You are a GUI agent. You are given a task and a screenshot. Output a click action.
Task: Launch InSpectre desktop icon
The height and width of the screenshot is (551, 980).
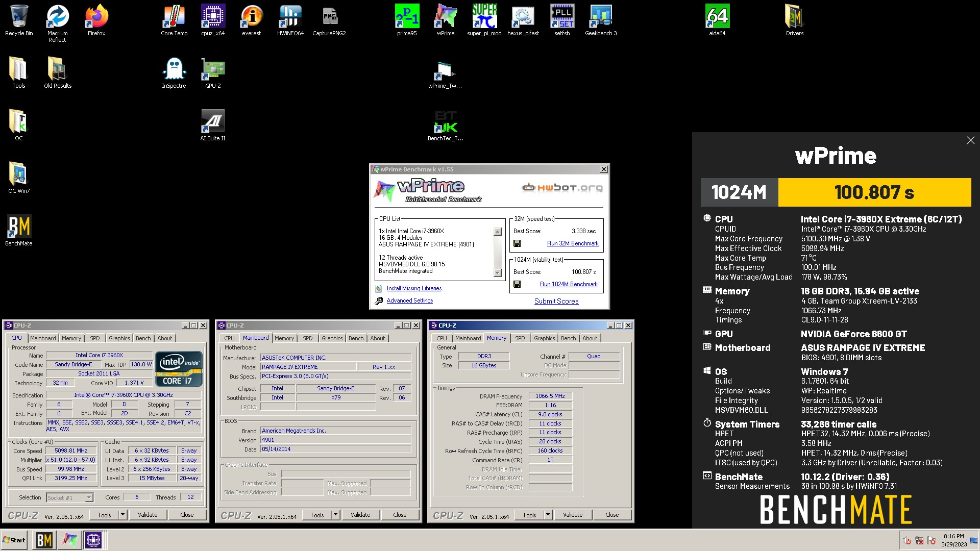174,73
